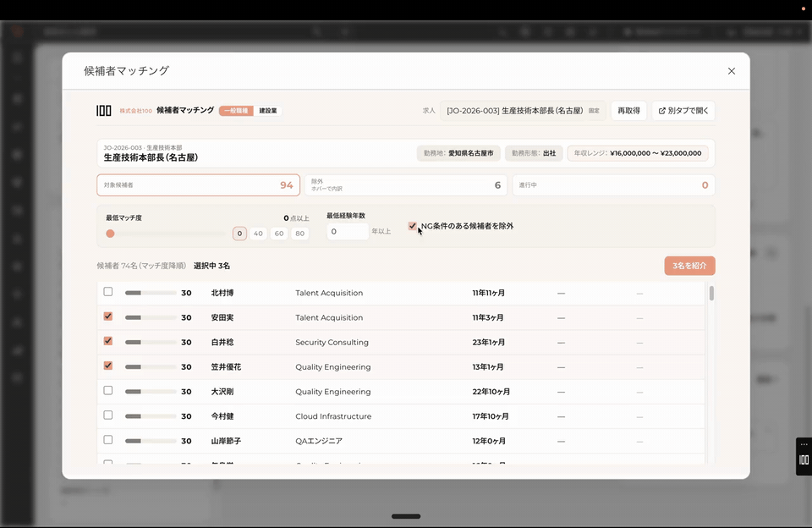The width and height of the screenshot is (812, 528).
Task: Switch to the 建設業 tab
Action: 268,110
